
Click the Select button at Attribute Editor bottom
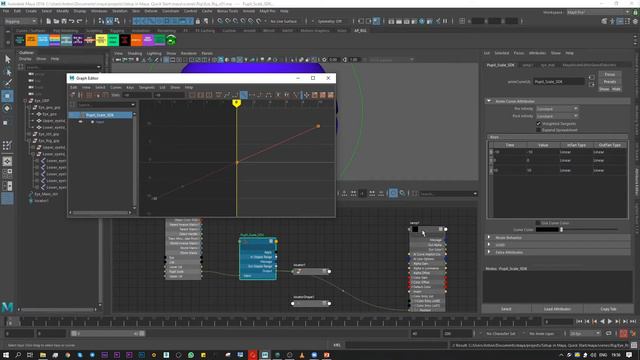(x=506, y=309)
